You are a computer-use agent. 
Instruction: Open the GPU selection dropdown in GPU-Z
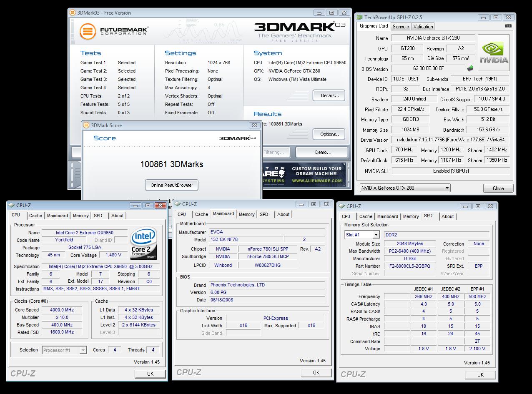pyautogui.click(x=405, y=188)
